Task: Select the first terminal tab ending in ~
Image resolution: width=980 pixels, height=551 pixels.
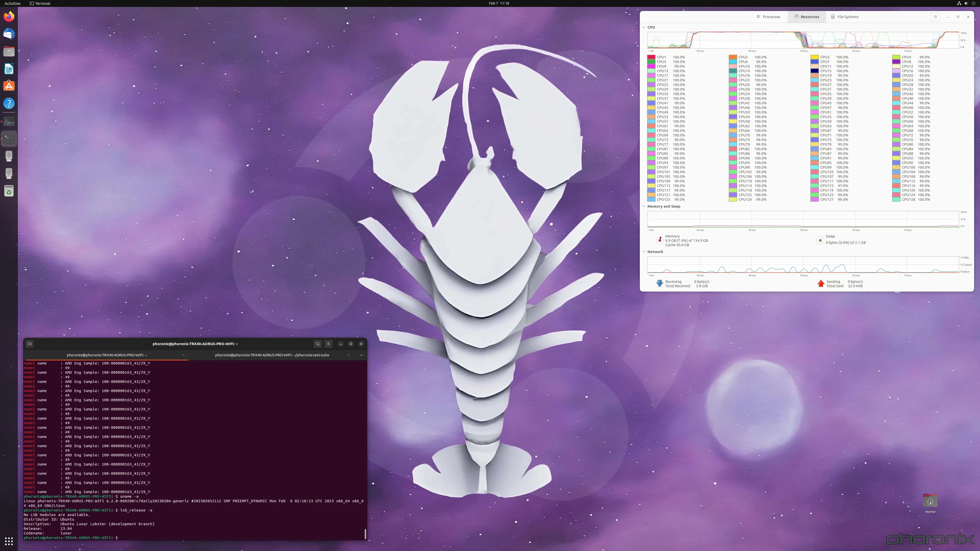Action: [x=106, y=355]
